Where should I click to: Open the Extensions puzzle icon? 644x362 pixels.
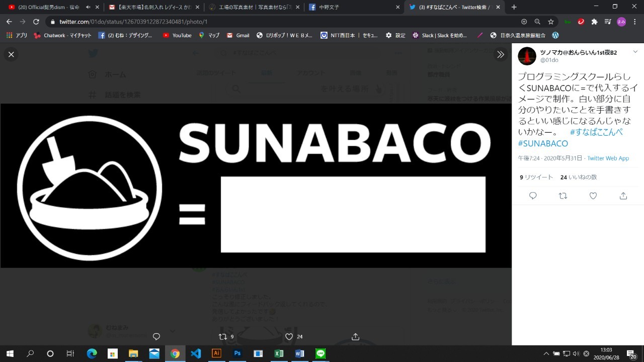coord(595,22)
